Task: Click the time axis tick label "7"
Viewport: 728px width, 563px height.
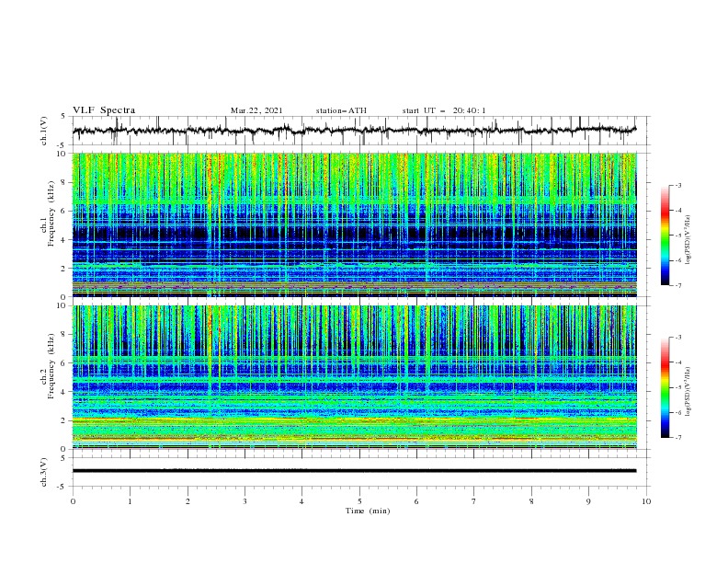Action: pos(474,501)
